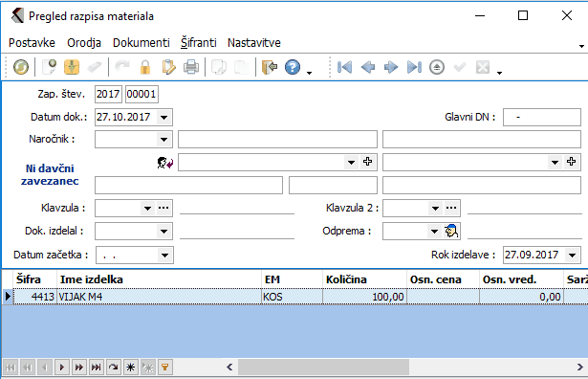
Task: Click the ellipsis button next to Klavzula 2
Action: (x=451, y=209)
